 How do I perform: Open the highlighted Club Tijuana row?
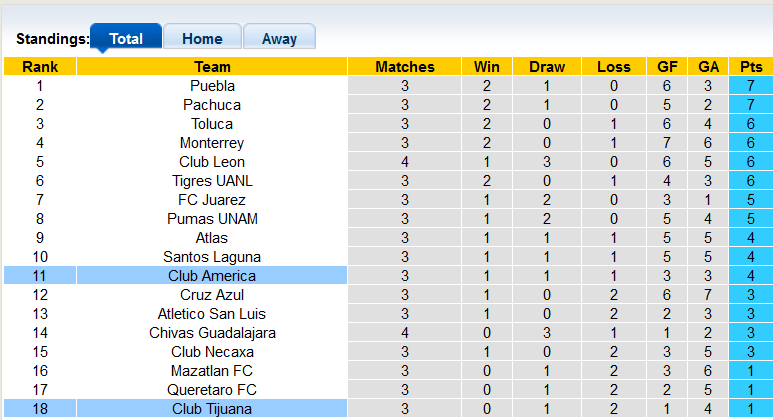(212, 409)
